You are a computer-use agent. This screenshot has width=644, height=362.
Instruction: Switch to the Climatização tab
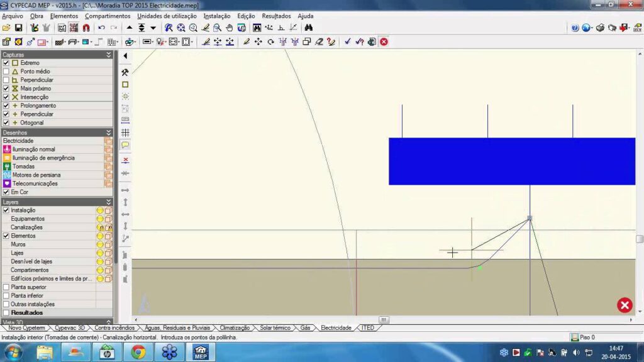pyautogui.click(x=234, y=328)
